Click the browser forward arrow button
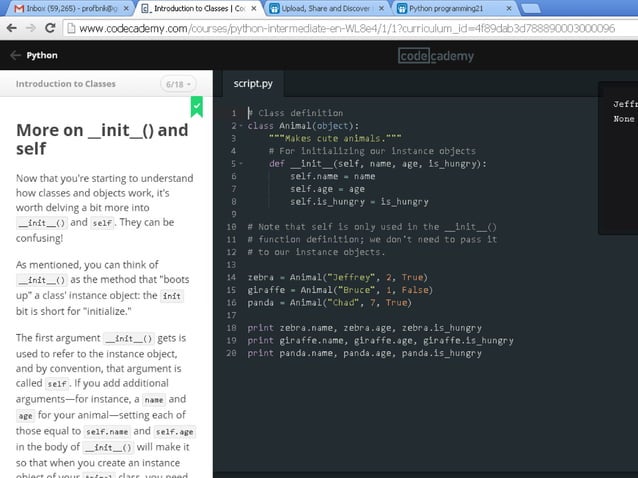This screenshot has width=638, height=478. (31, 28)
